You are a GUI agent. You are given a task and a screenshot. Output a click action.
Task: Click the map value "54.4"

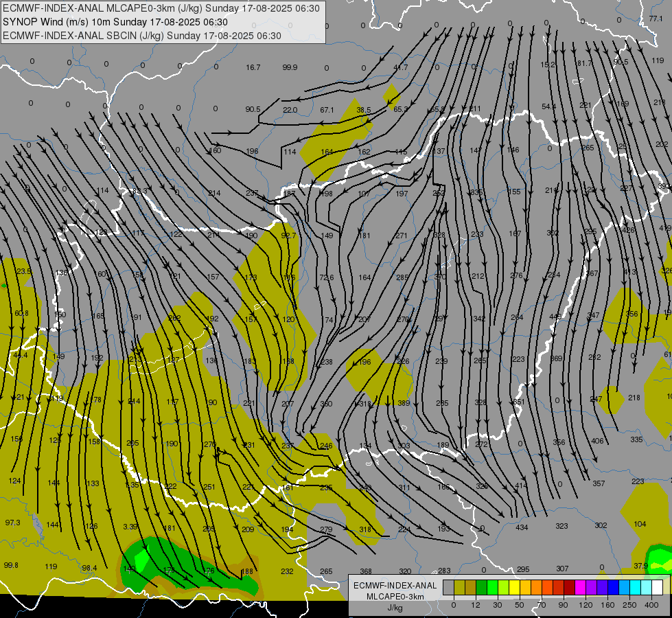[x=548, y=106]
